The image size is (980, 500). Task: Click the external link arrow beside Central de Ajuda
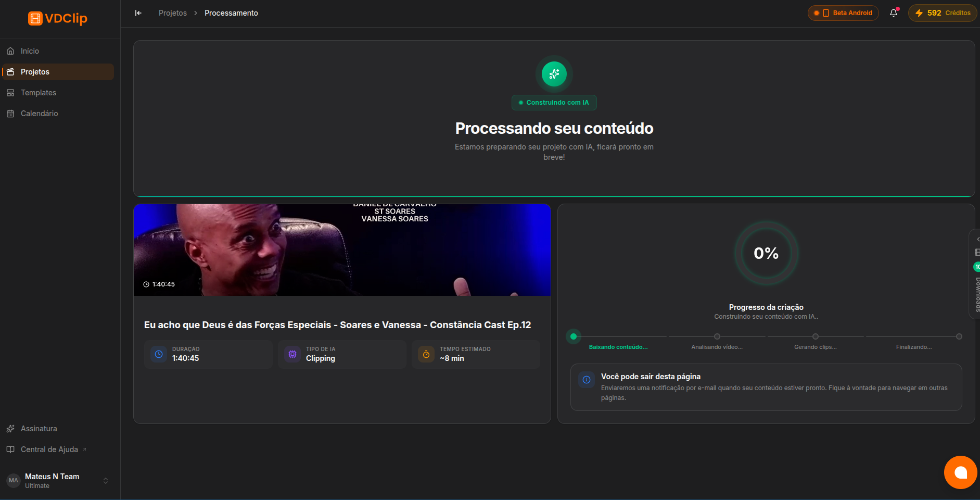click(84, 449)
